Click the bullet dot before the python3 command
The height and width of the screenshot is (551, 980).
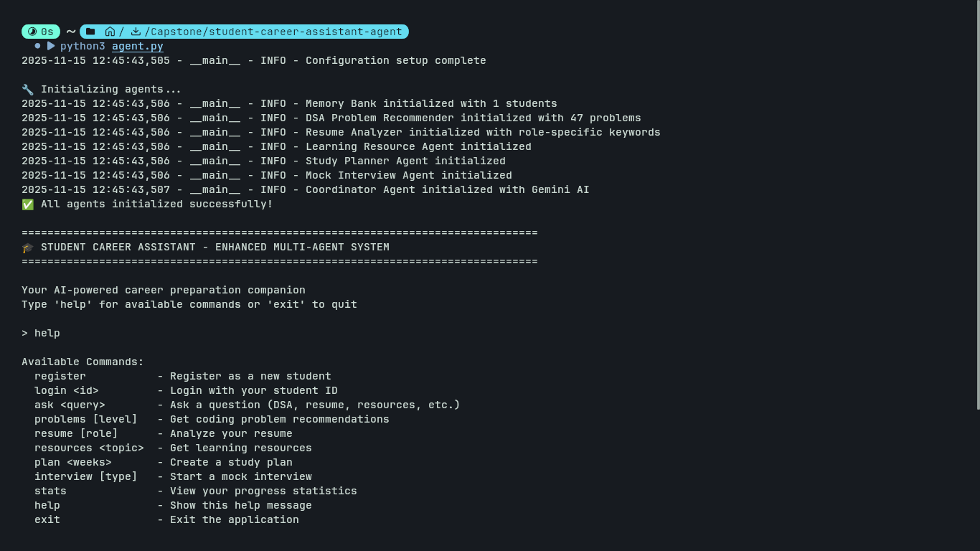click(37, 46)
